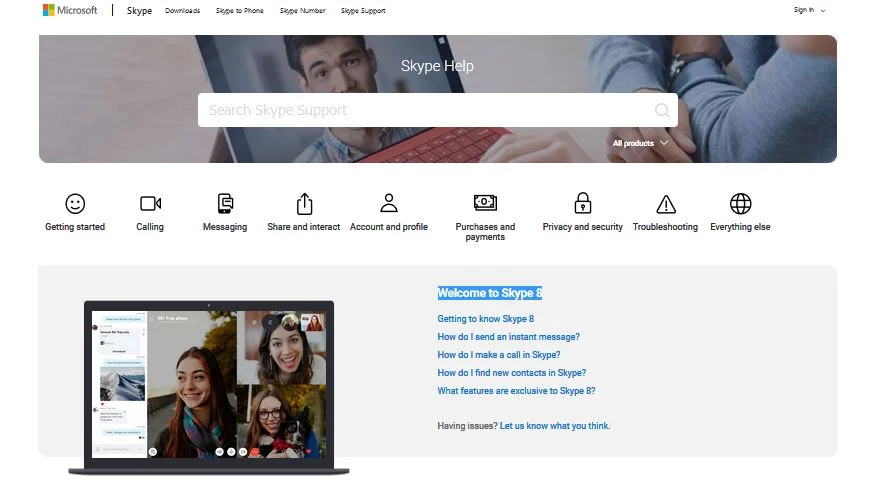Open the Skype to Phone menu item
Image resolution: width=884 pixels, height=494 pixels.
coord(240,11)
